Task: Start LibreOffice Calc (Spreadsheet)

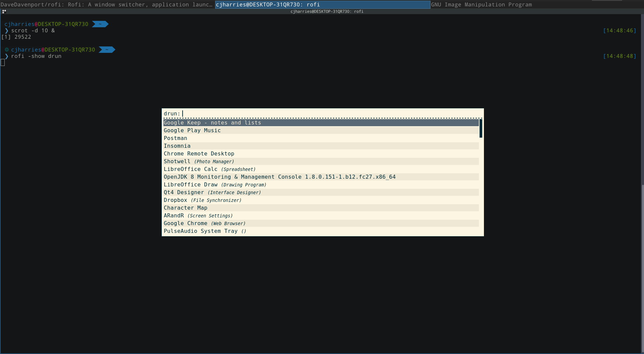Action: (x=321, y=169)
